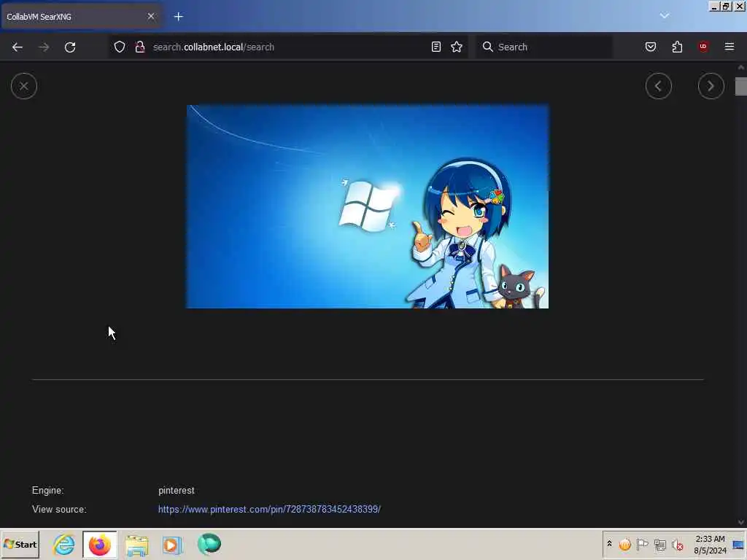Select the "View source:" label
This screenshot has height=560, width=747.
pyautogui.click(x=59, y=509)
